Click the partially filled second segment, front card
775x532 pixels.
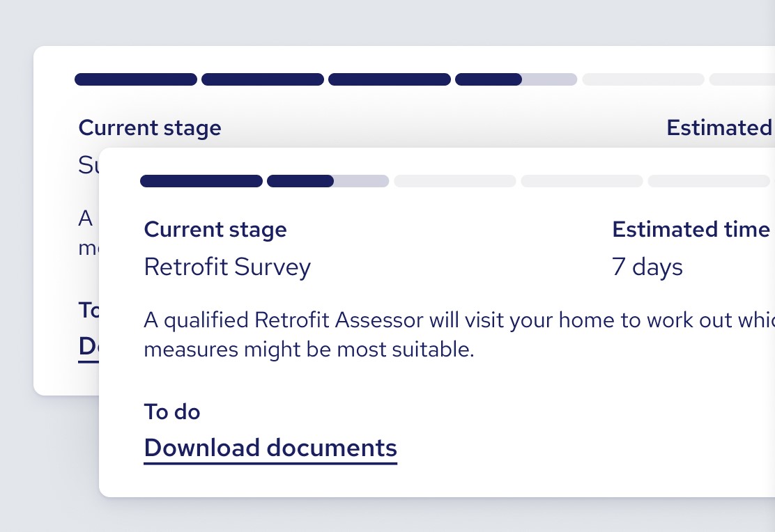pos(328,181)
